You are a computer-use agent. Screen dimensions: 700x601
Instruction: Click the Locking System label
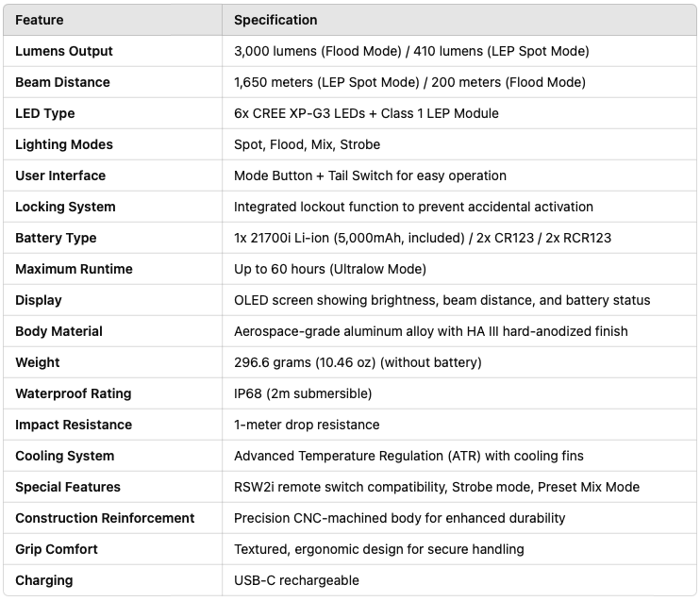coord(65,207)
